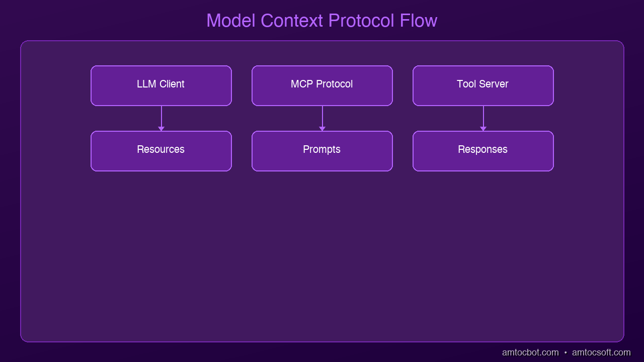Viewport: 644px width, 362px height.
Task: Click arrowhead pointing into Responses box
Action: (483, 129)
